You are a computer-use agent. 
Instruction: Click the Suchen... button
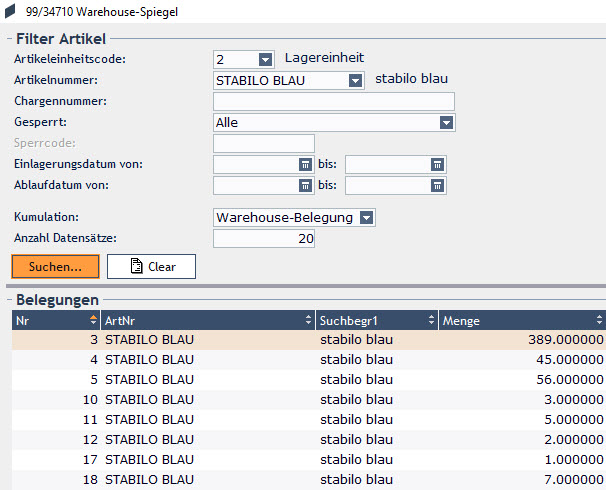point(55,266)
